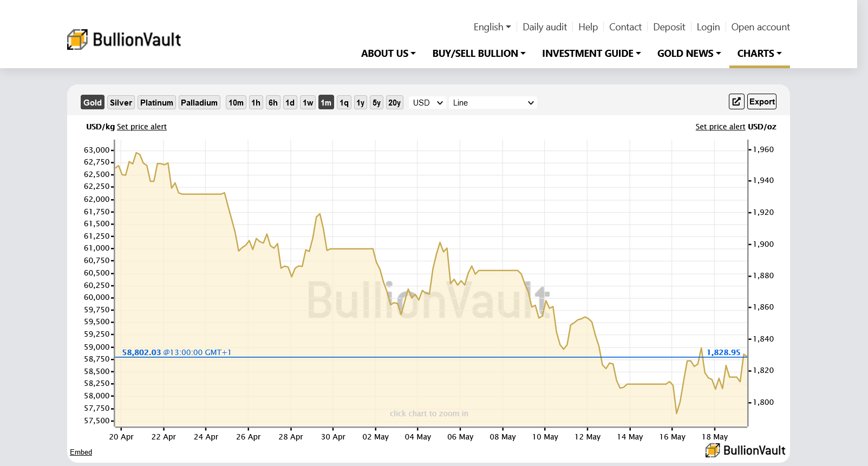Open the USD currency dropdown

point(427,102)
